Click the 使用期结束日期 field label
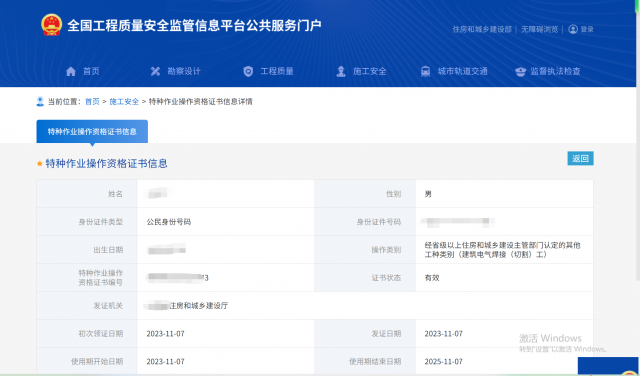Image resolution: width=640 pixels, height=376 pixels. coord(375,362)
